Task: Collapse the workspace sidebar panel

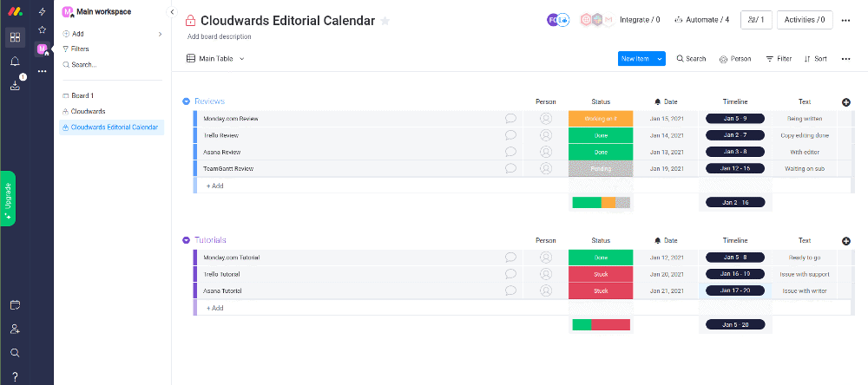Action: click(x=171, y=12)
